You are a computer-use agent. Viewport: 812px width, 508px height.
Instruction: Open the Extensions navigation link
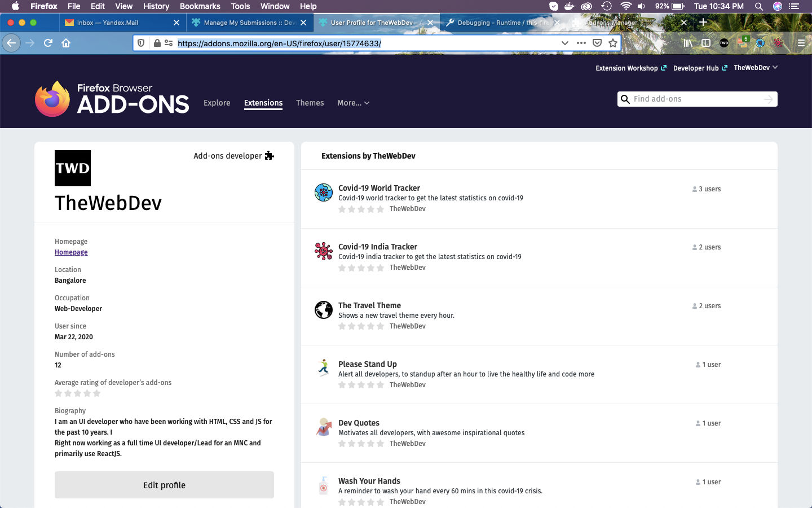click(x=263, y=103)
